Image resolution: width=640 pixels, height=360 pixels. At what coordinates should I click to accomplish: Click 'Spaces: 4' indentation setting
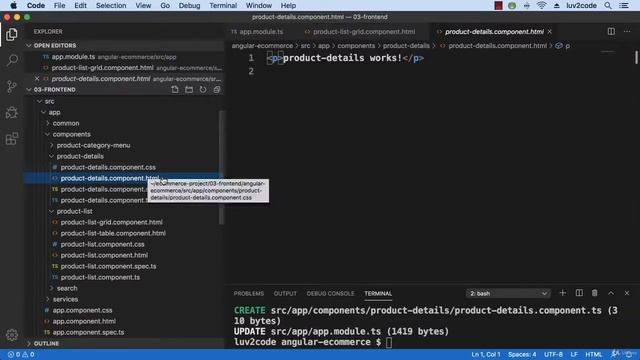pos(522,354)
